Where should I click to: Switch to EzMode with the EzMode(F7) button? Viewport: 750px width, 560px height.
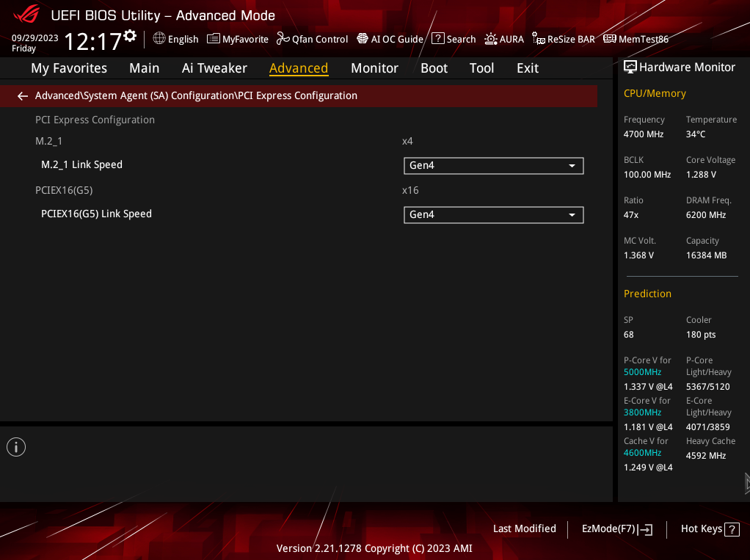pyautogui.click(x=616, y=528)
